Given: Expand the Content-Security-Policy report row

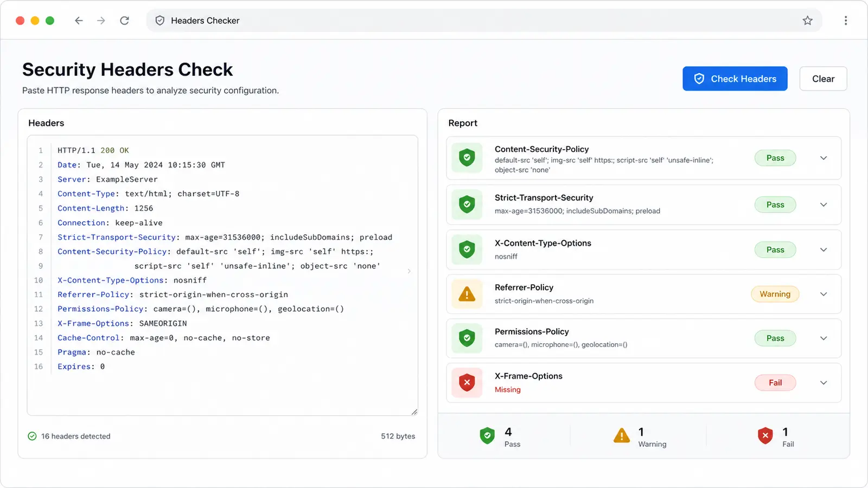Looking at the screenshot, I should click(x=824, y=158).
